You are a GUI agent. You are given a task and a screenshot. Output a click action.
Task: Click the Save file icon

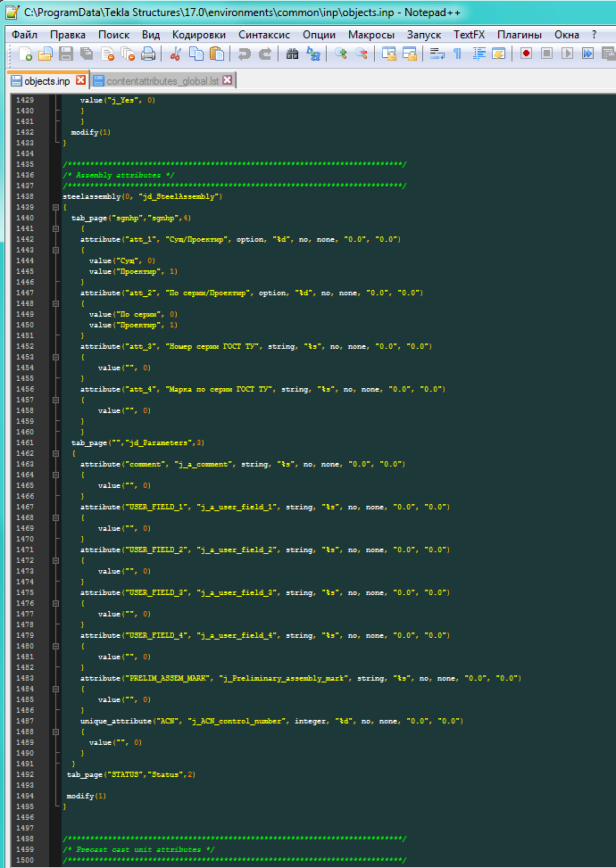[x=64, y=54]
